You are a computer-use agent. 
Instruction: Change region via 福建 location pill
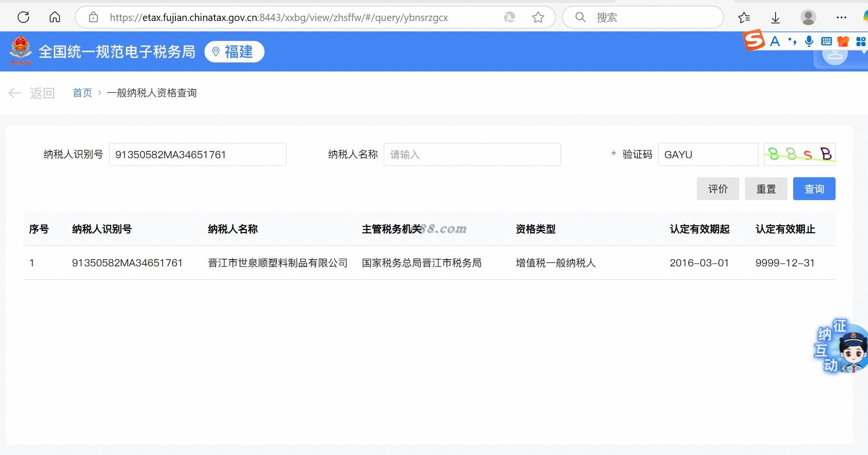[x=234, y=51]
